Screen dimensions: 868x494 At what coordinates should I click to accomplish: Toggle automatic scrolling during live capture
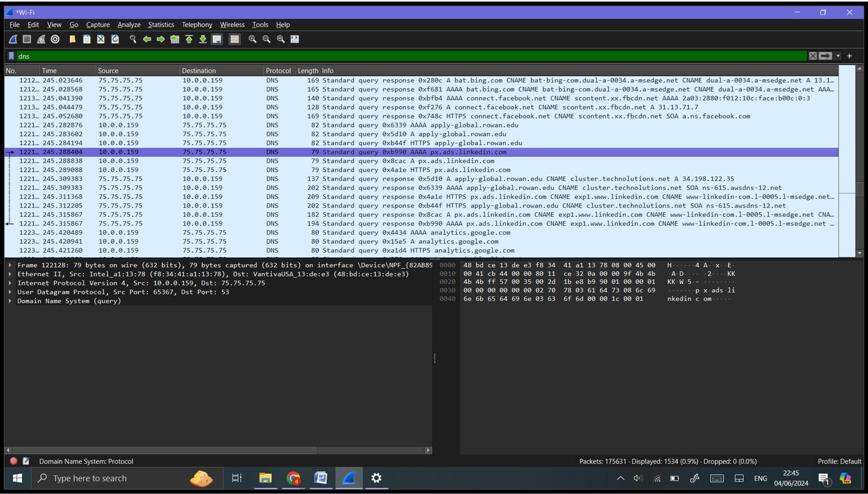(216, 39)
